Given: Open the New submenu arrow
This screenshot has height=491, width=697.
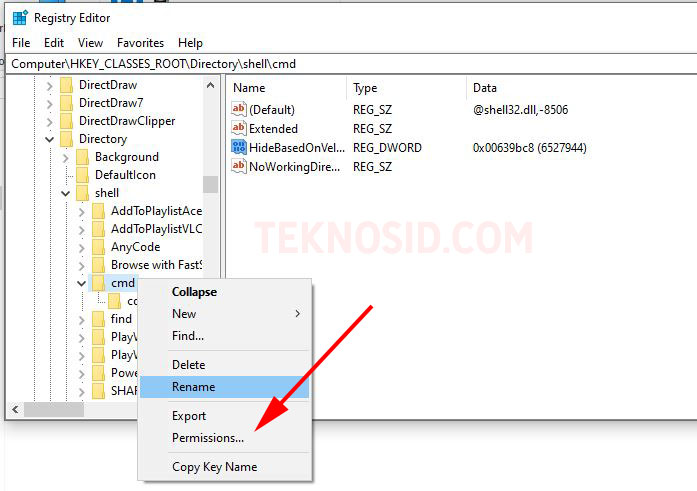Looking at the screenshot, I should click(297, 314).
